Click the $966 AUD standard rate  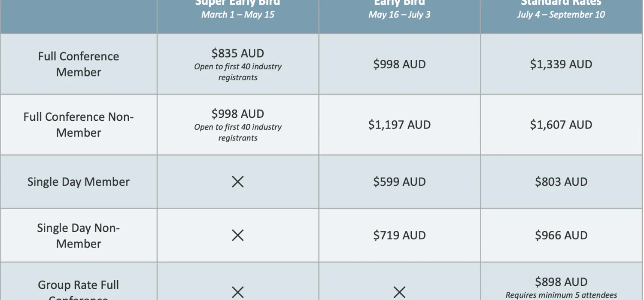561,235
